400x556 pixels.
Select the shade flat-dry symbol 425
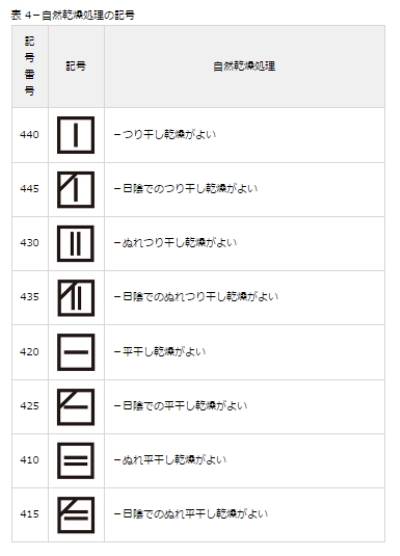click(76, 406)
